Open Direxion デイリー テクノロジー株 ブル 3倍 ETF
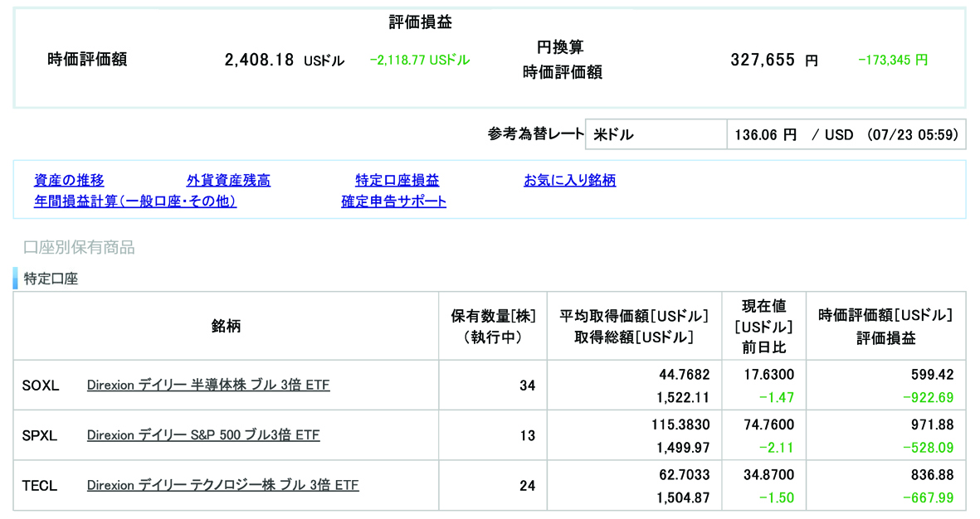 tap(222, 485)
